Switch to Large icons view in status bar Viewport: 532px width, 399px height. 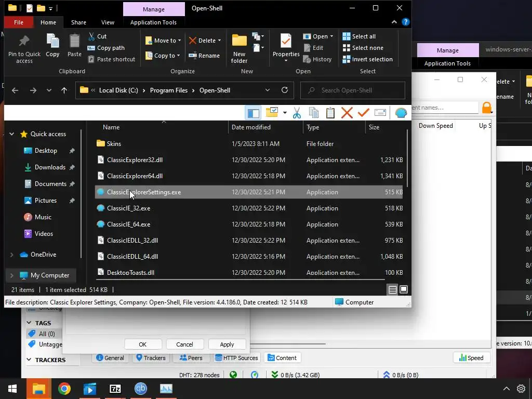tap(403, 289)
